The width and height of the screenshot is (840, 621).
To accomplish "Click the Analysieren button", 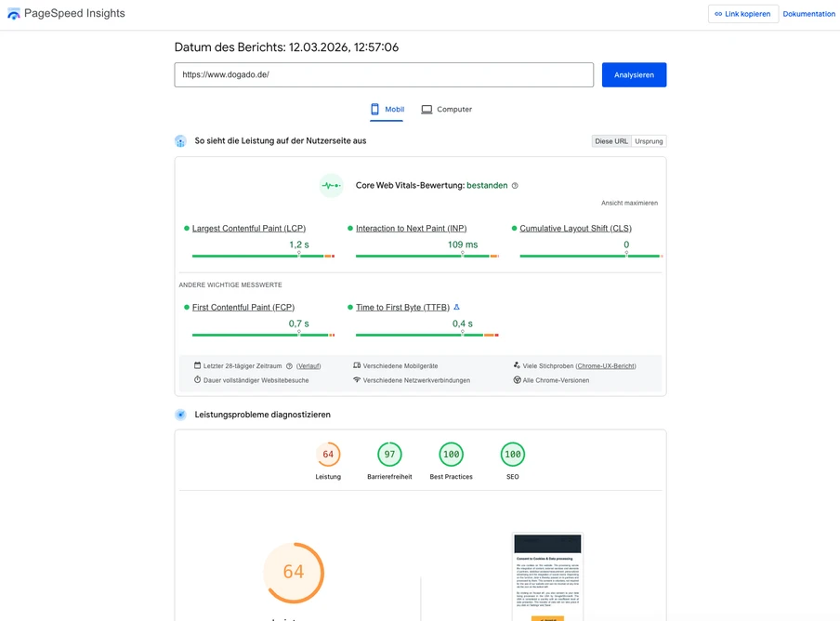I will 634,73.
